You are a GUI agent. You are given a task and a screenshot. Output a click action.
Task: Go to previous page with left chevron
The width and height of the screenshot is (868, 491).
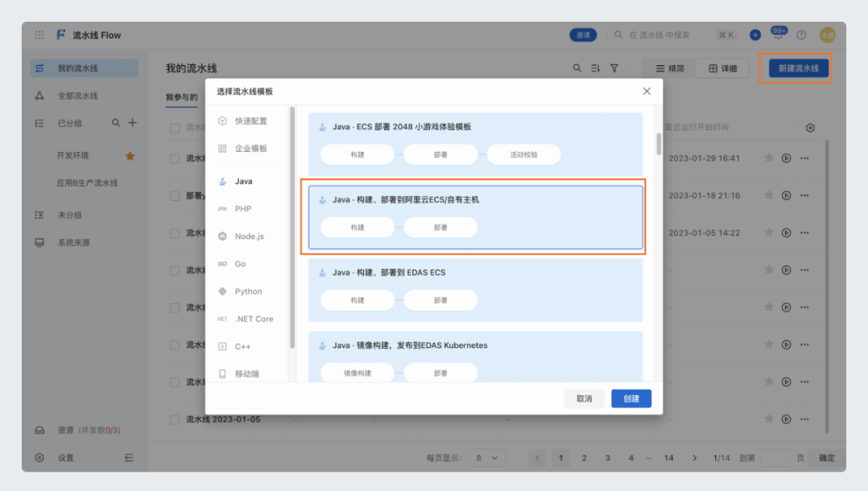537,458
